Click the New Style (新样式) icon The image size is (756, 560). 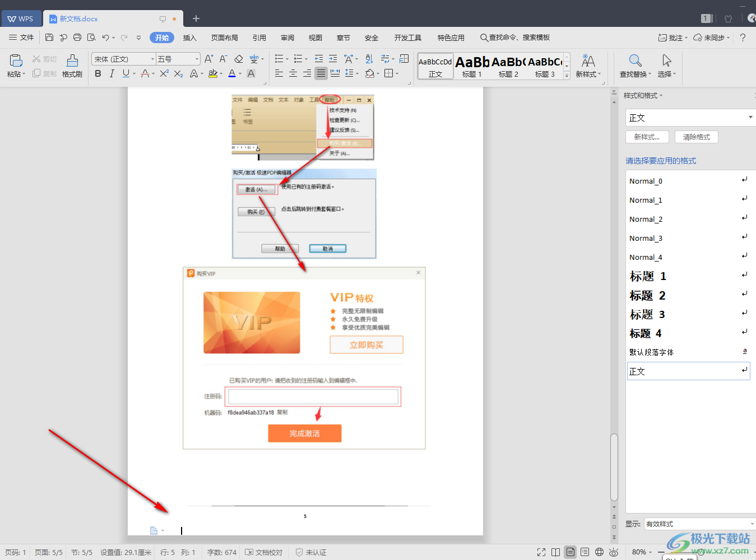pyautogui.click(x=588, y=60)
